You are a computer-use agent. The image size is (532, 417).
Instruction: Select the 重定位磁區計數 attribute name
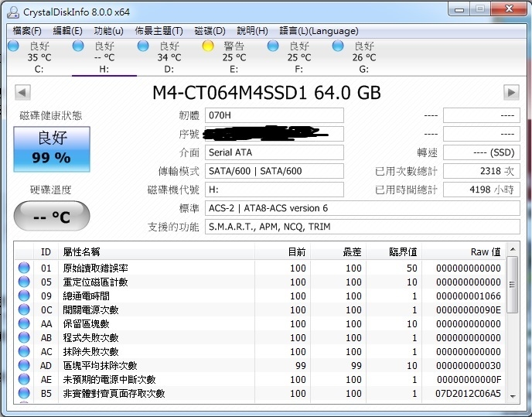95,282
